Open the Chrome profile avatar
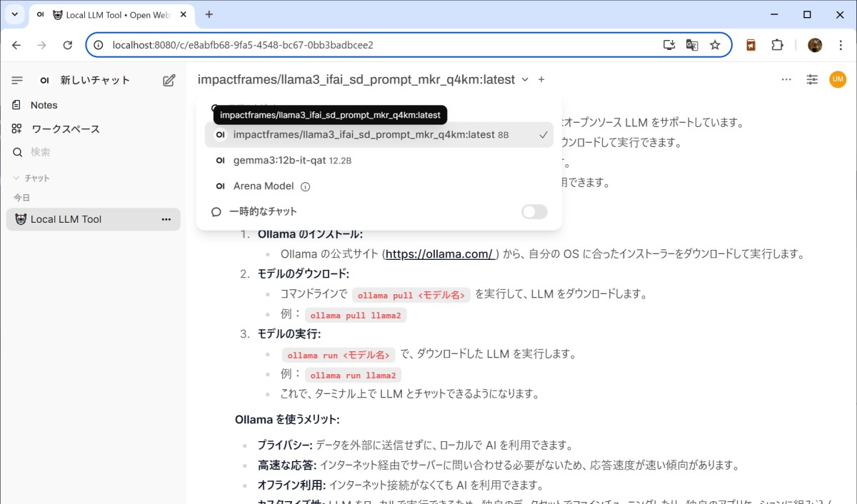The width and height of the screenshot is (857, 504). pyautogui.click(x=815, y=45)
